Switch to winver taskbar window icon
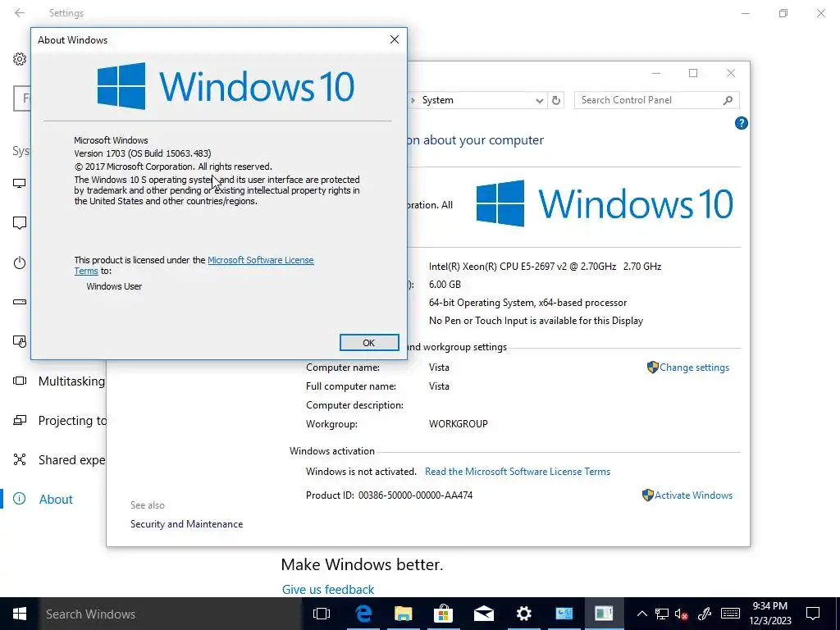The image size is (840, 630). point(604,614)
